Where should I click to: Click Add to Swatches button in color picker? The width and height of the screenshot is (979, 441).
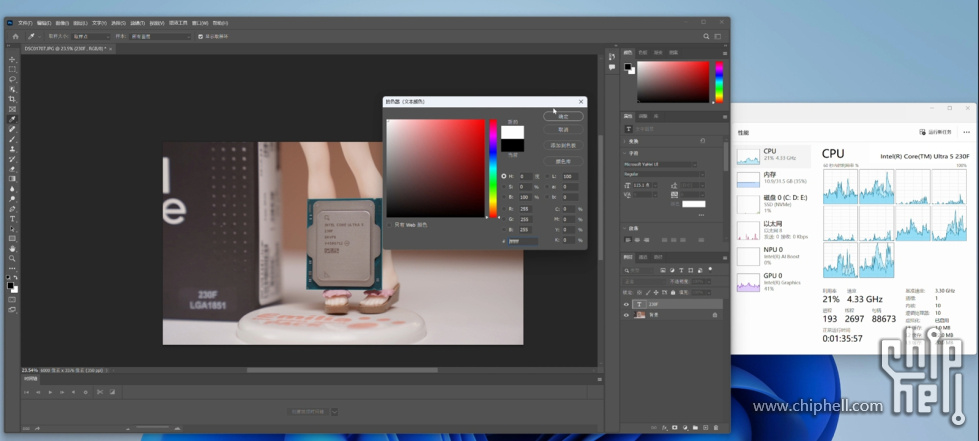click(563, 146)
